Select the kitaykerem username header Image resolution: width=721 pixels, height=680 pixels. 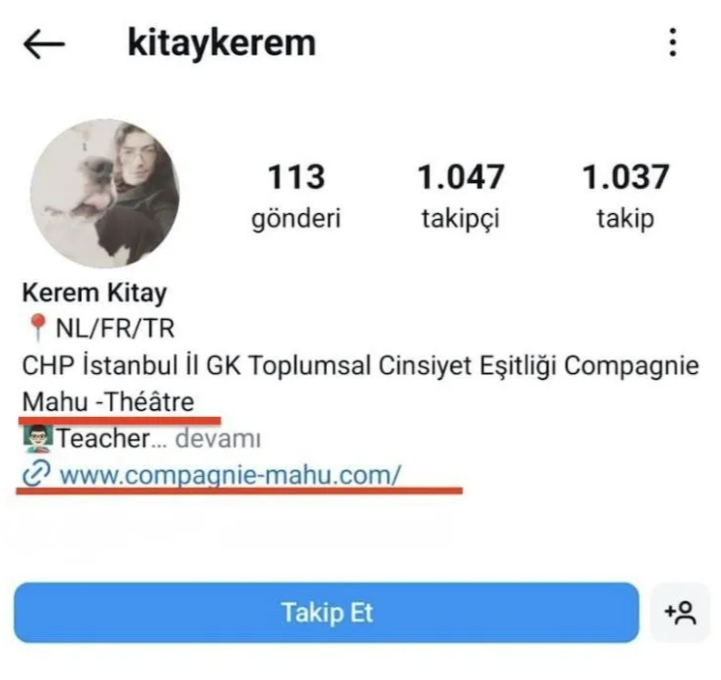click(x=222, y=44)
